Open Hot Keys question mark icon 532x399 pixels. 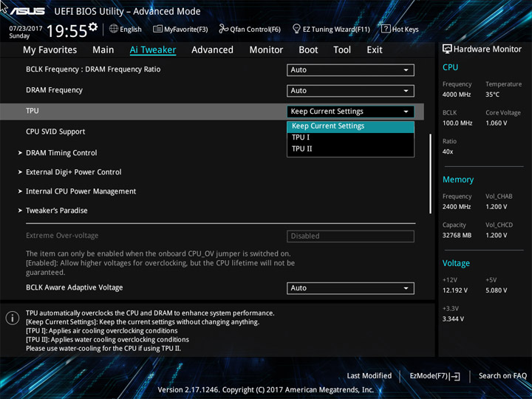coord(386,29)
